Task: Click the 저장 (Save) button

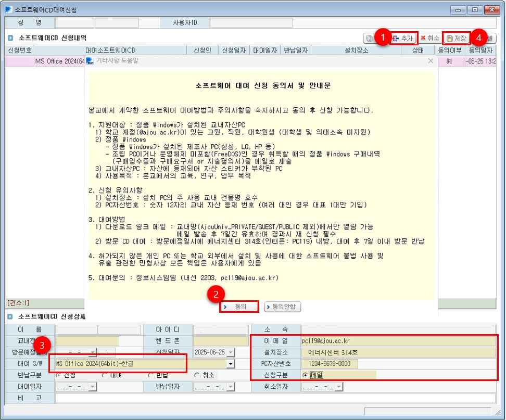Action: [457, 38]
